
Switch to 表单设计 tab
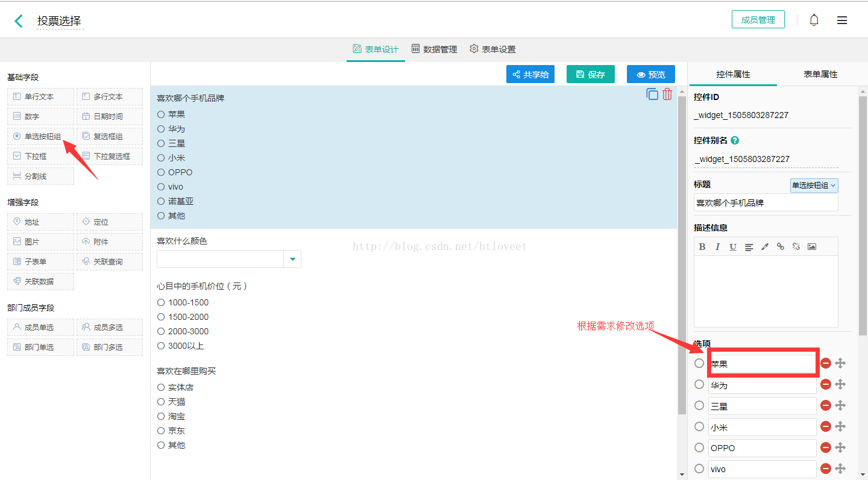pos(376,49)
